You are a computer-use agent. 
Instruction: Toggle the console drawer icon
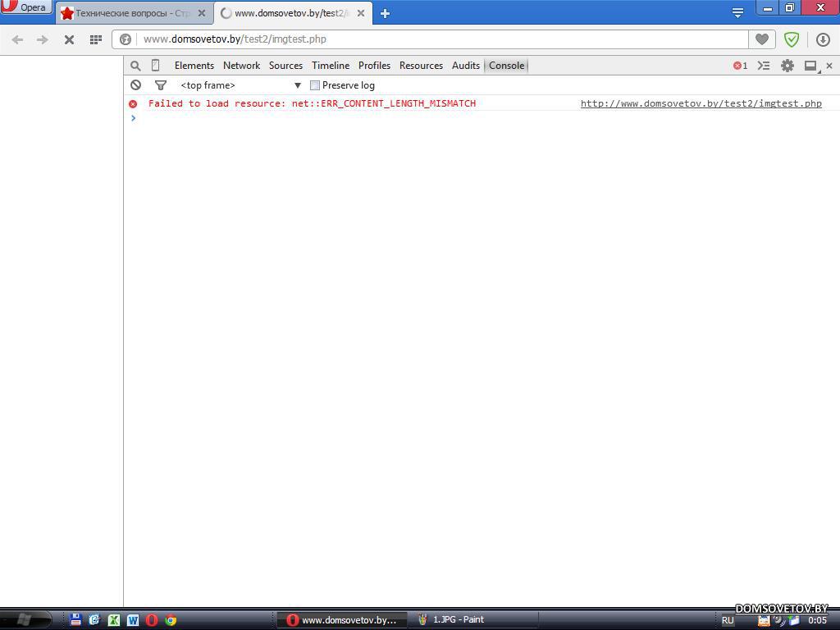[764, 66]
